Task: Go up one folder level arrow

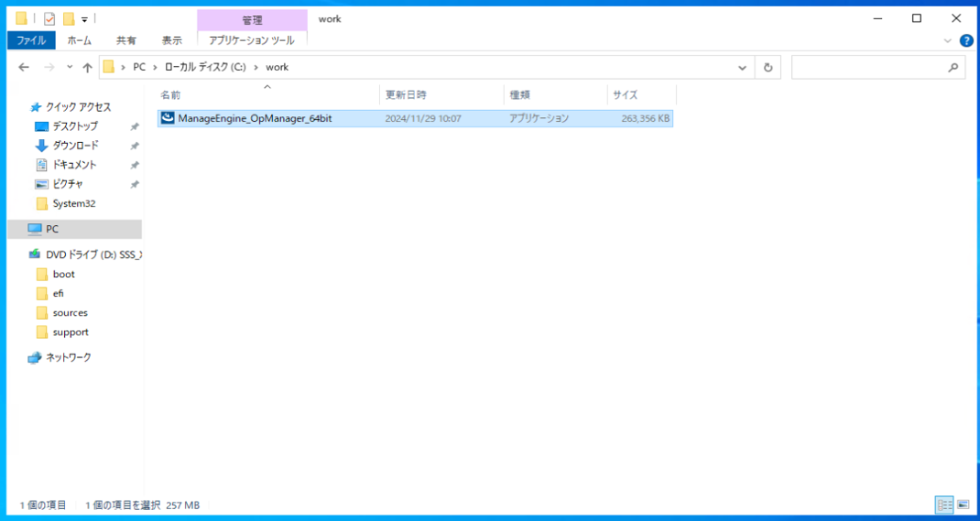Action: 88,68
